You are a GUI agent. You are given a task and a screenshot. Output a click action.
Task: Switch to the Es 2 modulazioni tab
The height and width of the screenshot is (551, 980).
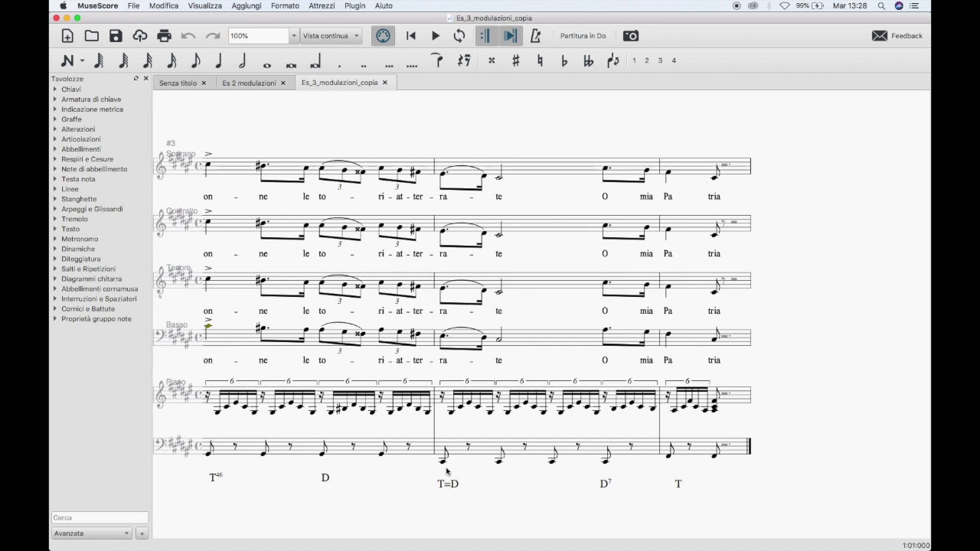click(249, 83)
